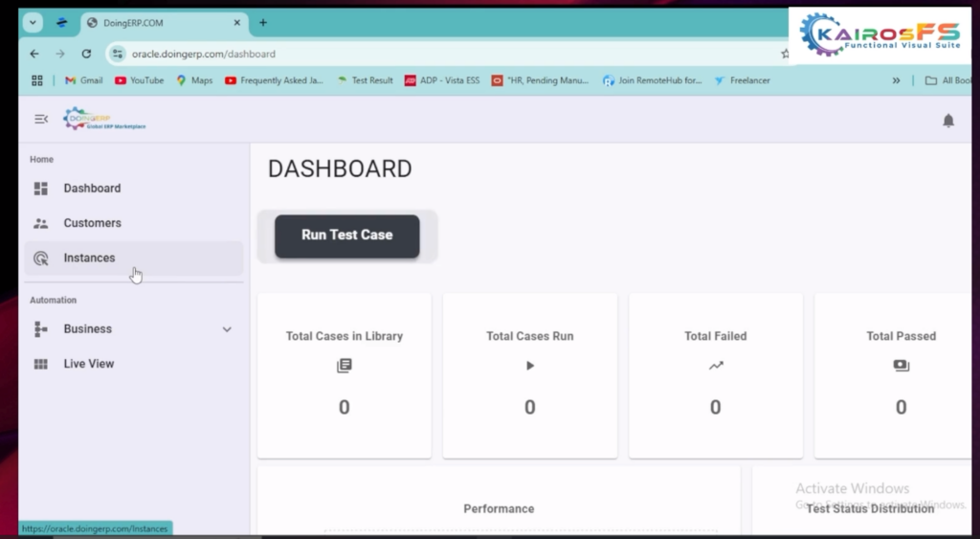980x539 pixels.
Task: Switch to the DoingERP.COM browser tab
Action: (153, 23)
